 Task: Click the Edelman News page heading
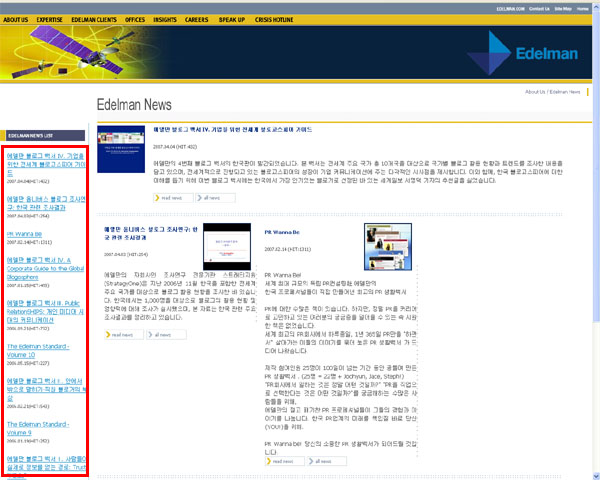tap(134, 104)
